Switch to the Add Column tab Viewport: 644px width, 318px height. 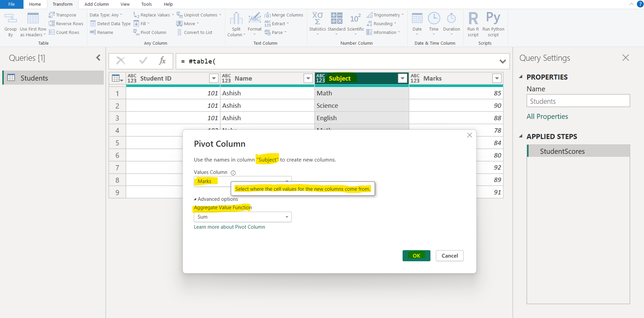pos(96,4)
